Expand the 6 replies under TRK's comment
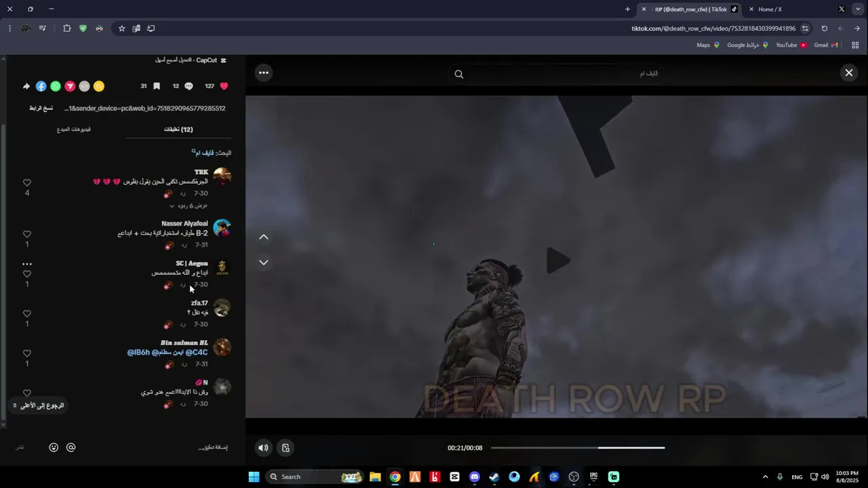The image size is (868, 488). (189, 205)
